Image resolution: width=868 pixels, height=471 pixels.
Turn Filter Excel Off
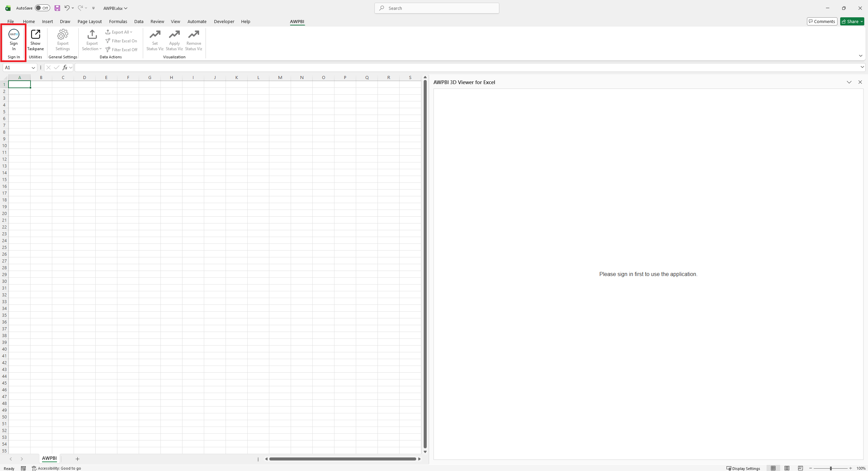click(x=121, y=50)
